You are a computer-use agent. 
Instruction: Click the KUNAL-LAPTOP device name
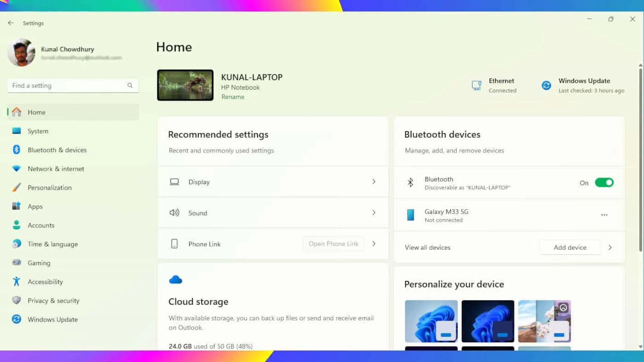pos(252,77)
